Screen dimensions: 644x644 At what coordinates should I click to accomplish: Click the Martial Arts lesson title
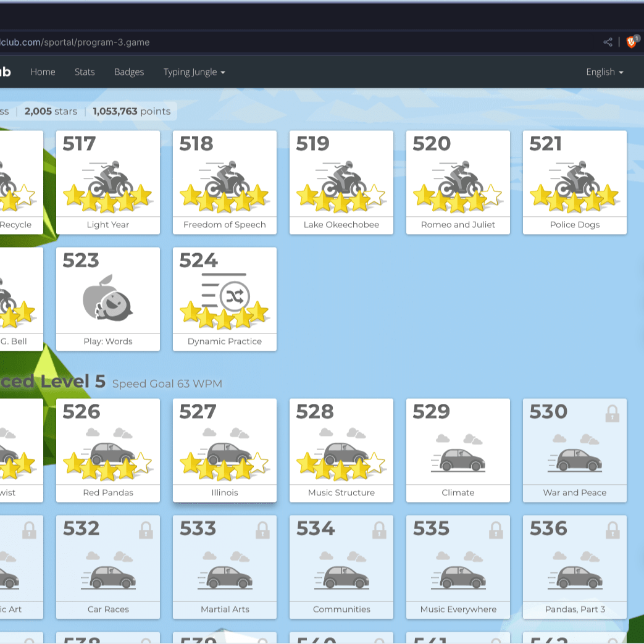[225, 609]
